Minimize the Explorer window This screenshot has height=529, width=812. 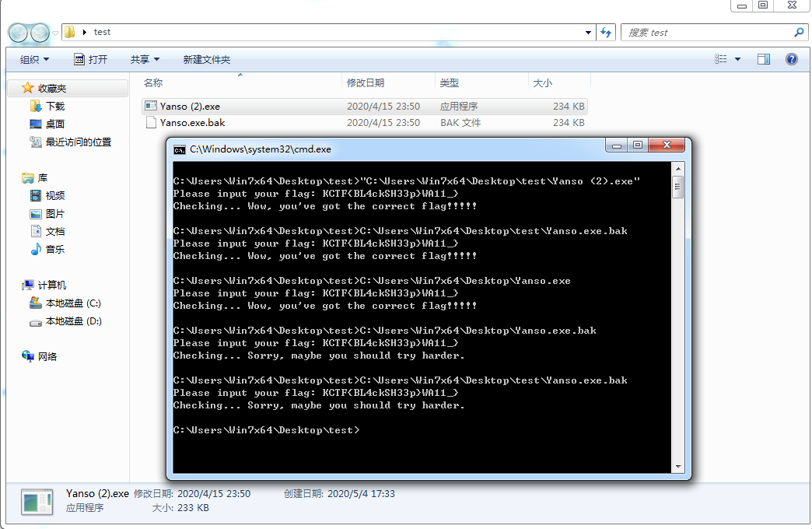[x=741, y=5]
